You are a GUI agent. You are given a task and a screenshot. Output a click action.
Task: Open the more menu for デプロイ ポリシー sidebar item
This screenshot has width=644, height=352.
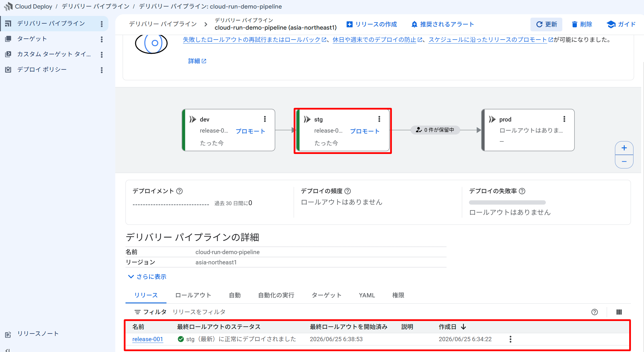[102, 70]
